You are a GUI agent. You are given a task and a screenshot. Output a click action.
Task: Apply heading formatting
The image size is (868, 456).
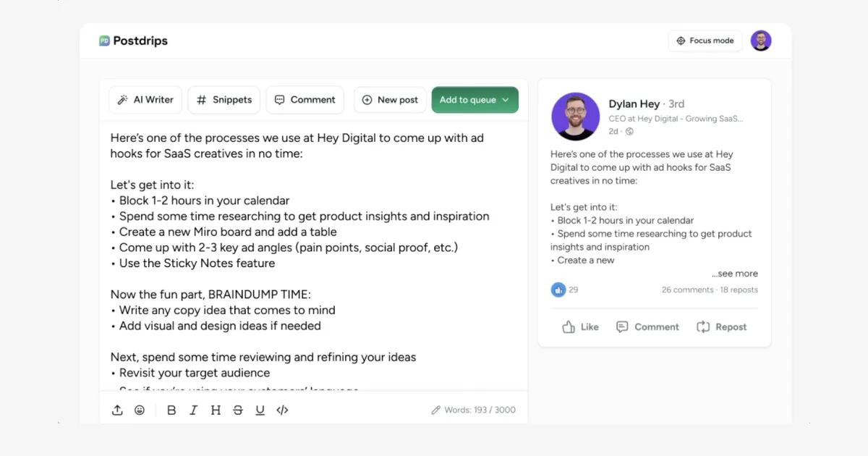point(216,410)
